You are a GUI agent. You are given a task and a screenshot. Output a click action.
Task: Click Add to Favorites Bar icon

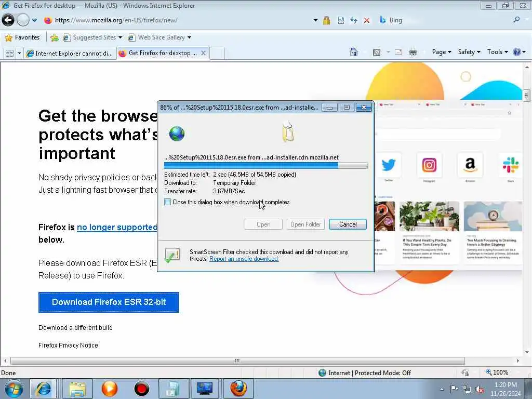point(54,37)
